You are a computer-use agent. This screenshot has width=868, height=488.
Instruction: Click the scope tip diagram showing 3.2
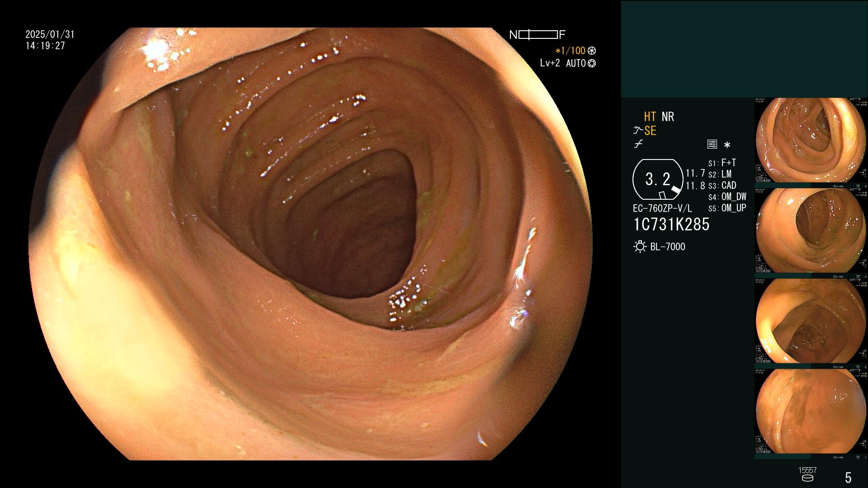point(658,179)
